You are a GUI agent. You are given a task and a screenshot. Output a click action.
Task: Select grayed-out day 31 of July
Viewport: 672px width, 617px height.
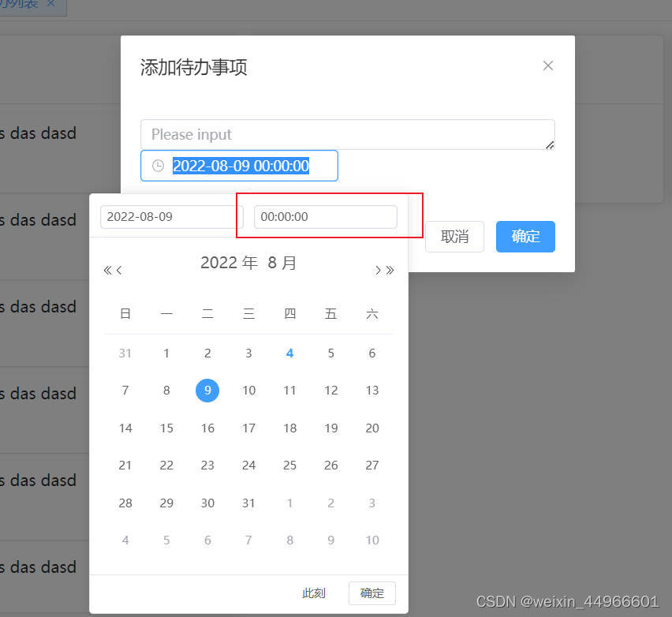pos(125,353)
